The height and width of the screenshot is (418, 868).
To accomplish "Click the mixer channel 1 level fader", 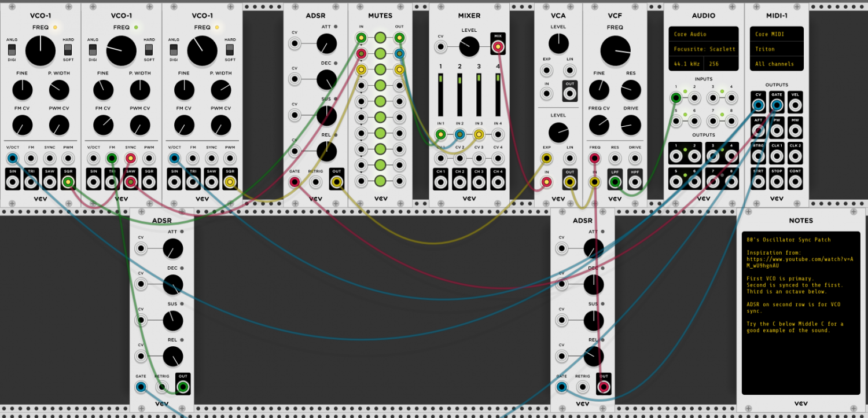I will point(441,94).
